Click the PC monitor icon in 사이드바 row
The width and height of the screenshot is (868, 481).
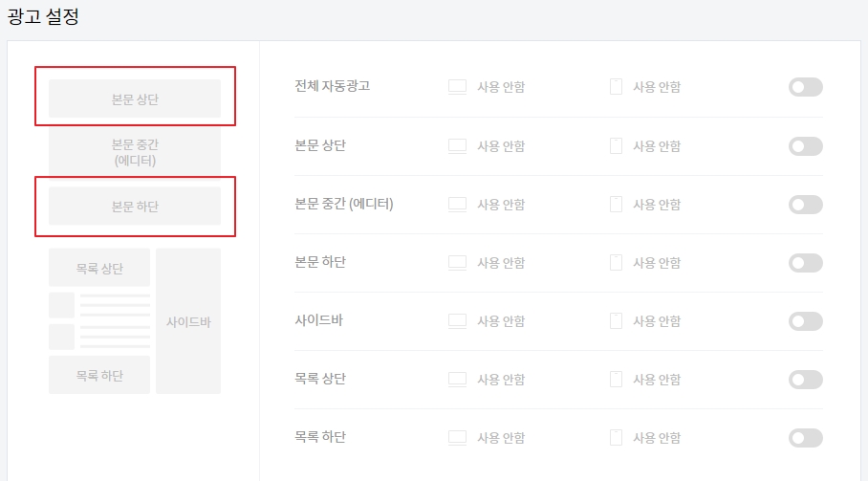(x=457, y=321)
